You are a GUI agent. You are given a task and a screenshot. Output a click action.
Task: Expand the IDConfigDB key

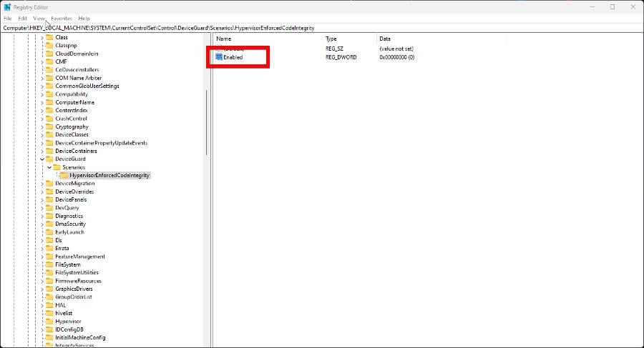(x=42, y=329)
